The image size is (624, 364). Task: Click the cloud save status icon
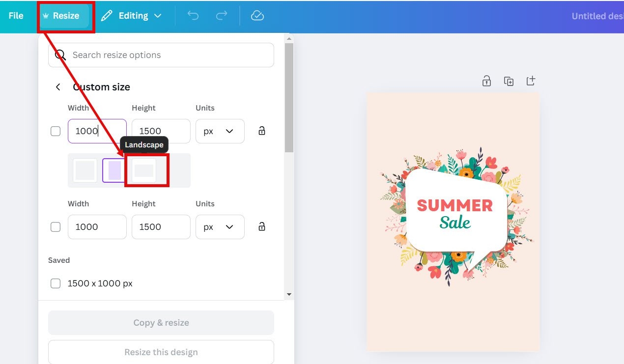pos(257,16)
